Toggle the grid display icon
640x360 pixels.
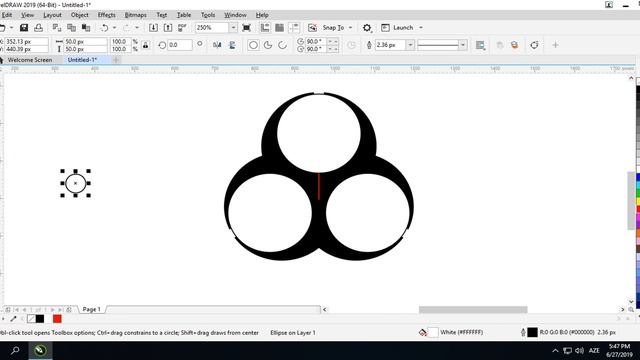point(280,28)
